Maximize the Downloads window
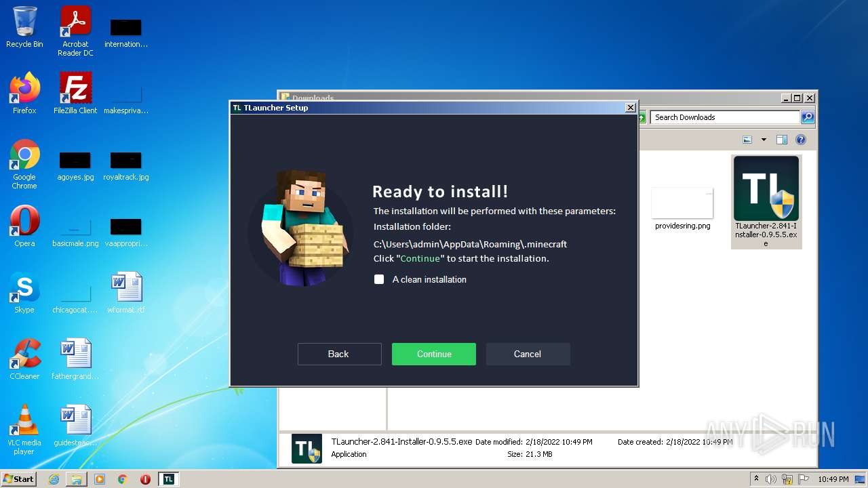 pyautogui.click(x=797, y=98)
